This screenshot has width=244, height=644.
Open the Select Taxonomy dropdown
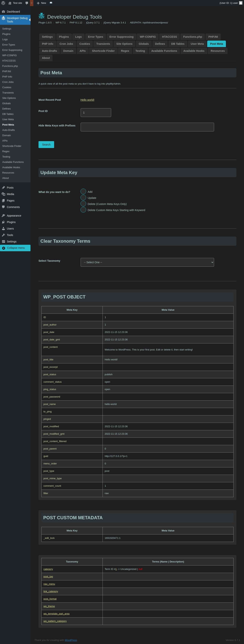[x=147, y=262]
